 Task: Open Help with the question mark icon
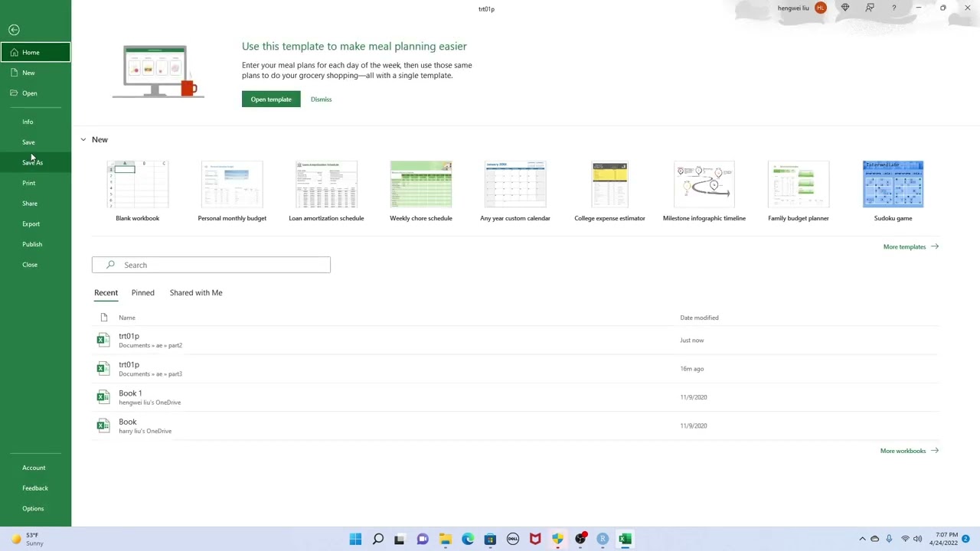893,8
